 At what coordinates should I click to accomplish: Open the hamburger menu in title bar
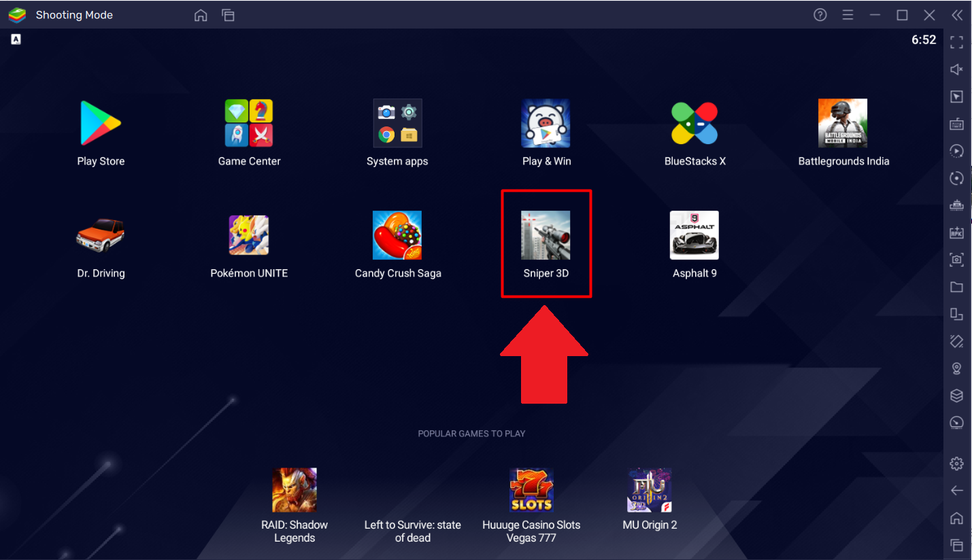(x=848, y=15)
